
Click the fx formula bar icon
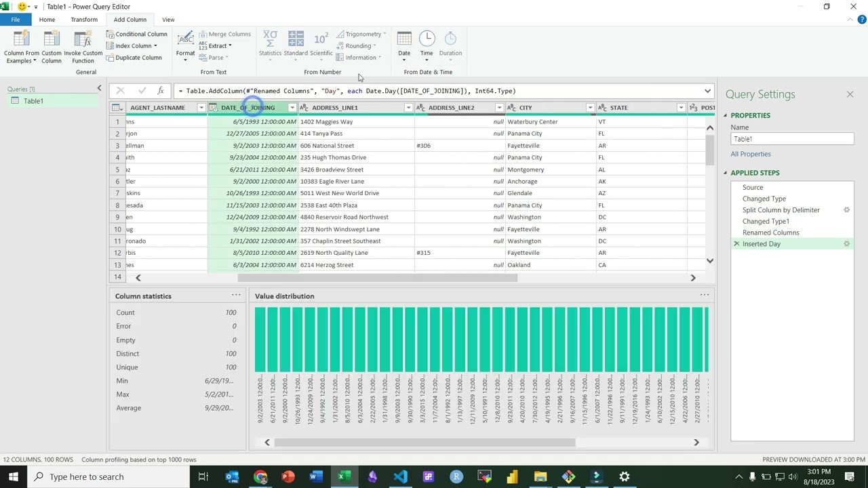tap(161, 91)
